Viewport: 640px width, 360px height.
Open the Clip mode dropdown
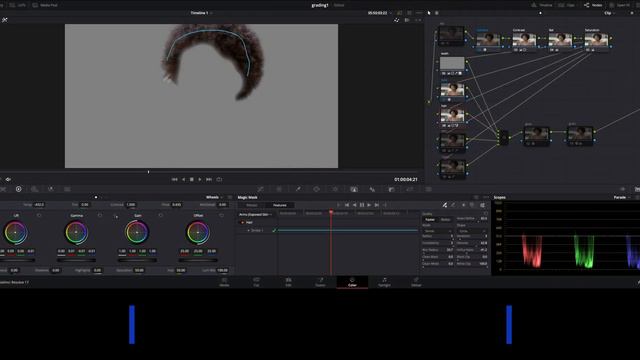(609, 13)
